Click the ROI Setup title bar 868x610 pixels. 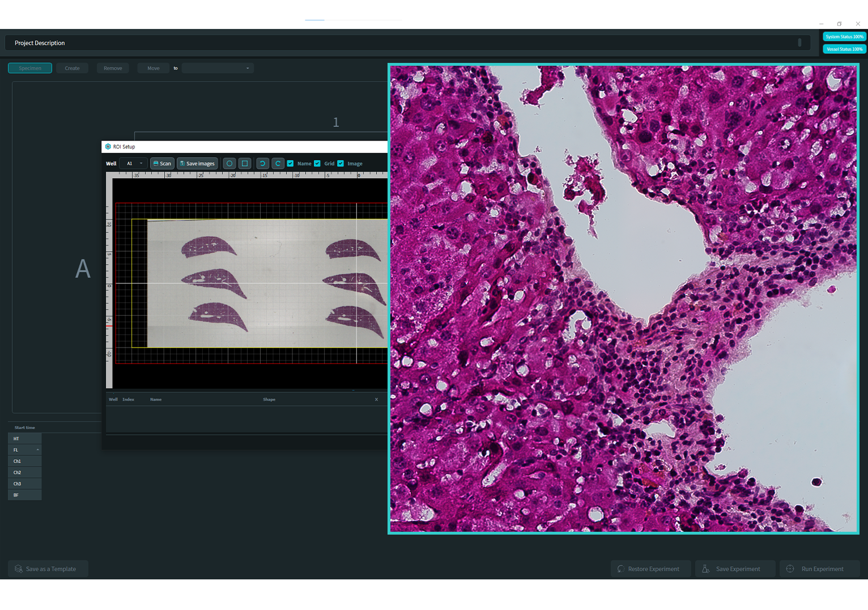(x=244, y=146)
